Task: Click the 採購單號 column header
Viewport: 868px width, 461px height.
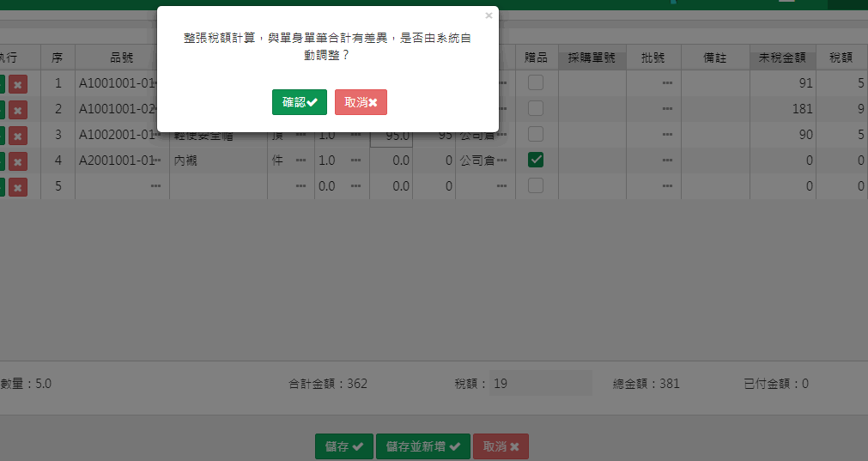Action: coord(592,58)
